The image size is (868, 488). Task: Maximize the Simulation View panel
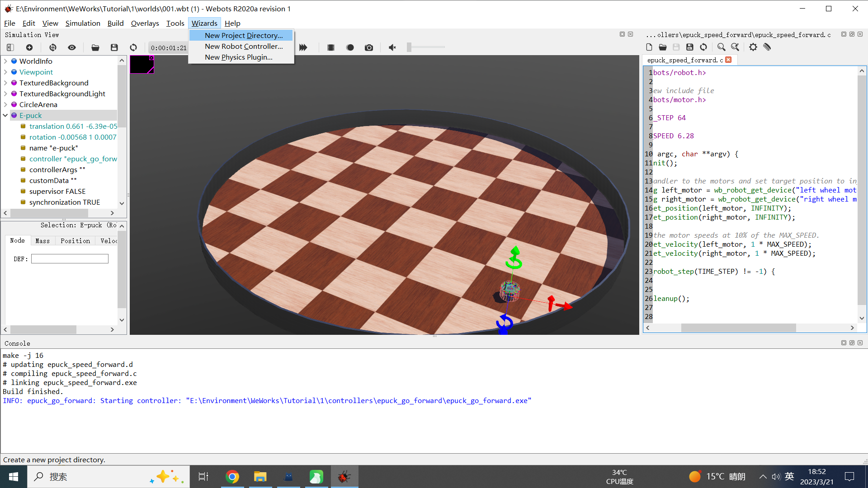622,34
